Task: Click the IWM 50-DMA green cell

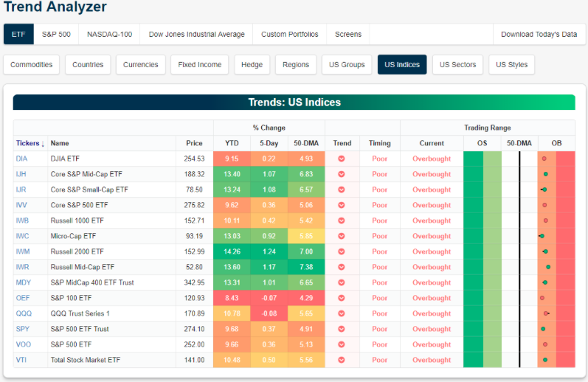Action: pos(306,251)
